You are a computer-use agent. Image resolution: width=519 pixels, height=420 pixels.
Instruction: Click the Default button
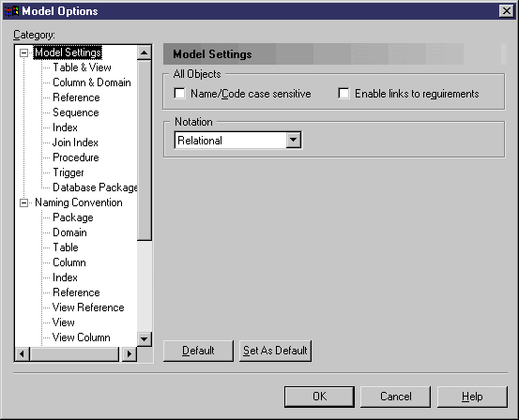[198, 351]
